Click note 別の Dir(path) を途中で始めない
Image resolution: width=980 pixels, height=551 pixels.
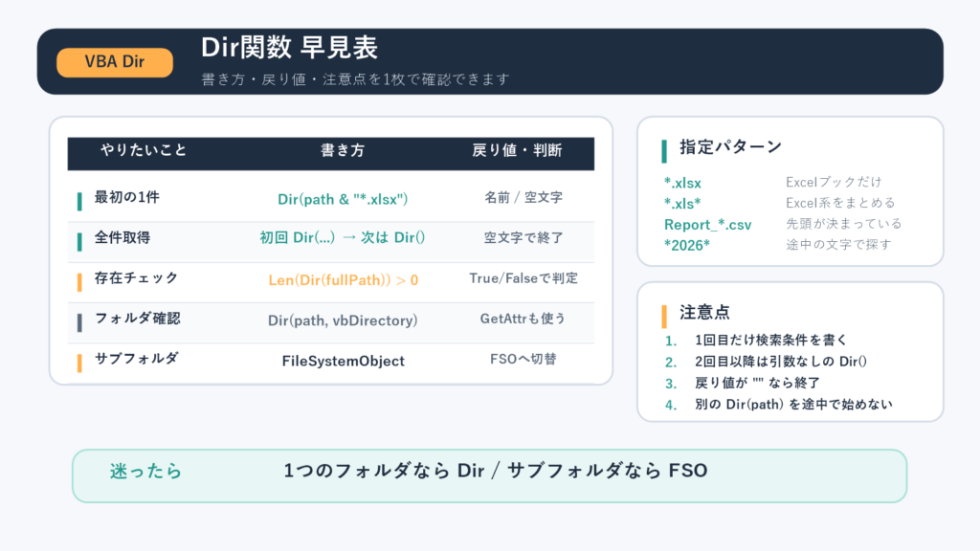point(793,405)
